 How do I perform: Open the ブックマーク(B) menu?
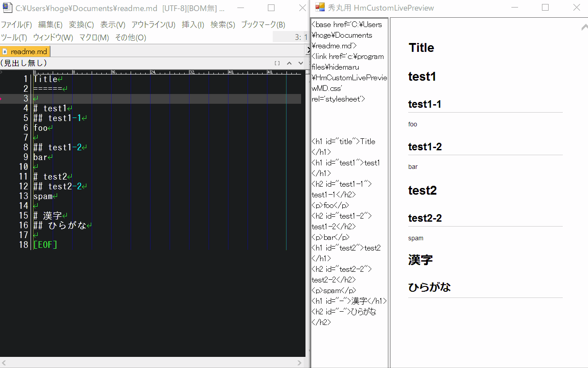(263, 25)
